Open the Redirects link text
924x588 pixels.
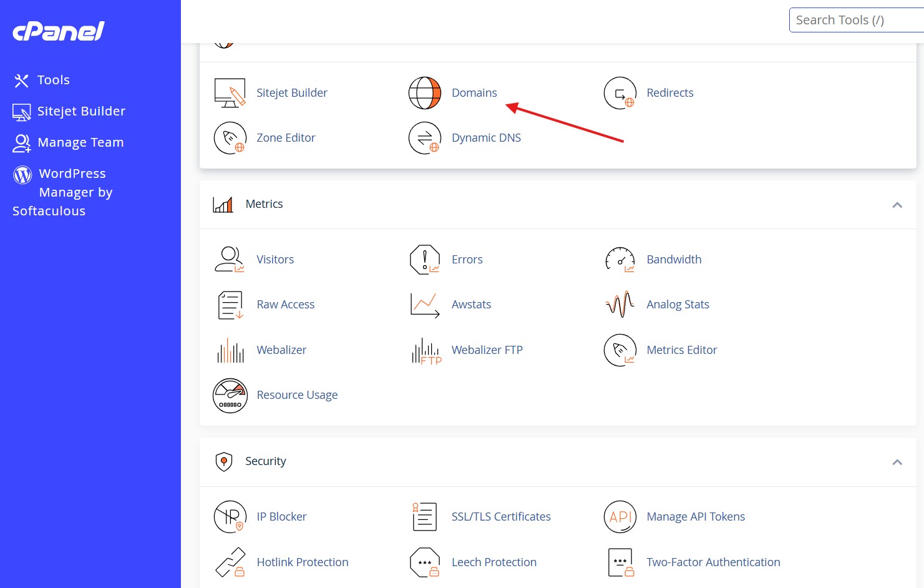670,93
